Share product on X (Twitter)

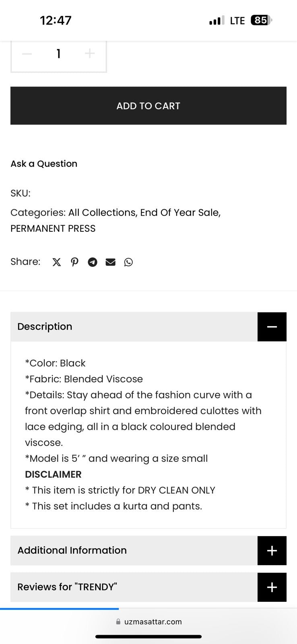tap(57, 262)
